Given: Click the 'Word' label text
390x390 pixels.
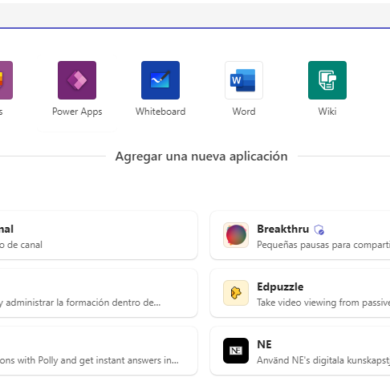Looking at the screenshot, I should click(x=244, y=111).
